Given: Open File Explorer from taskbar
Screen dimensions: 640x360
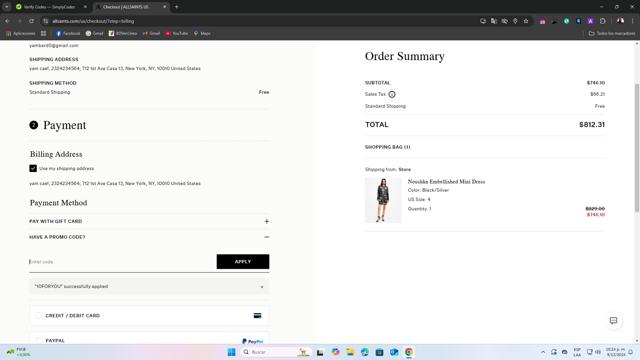Looking at the screenshot, I should pyautogui.click(x=350, y=352).
